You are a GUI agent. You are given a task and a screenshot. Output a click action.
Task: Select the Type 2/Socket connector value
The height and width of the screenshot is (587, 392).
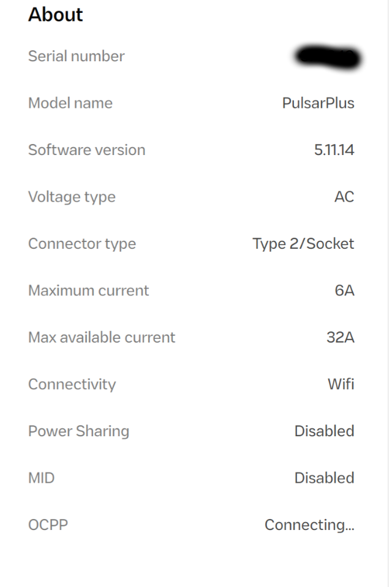(304, 243)
